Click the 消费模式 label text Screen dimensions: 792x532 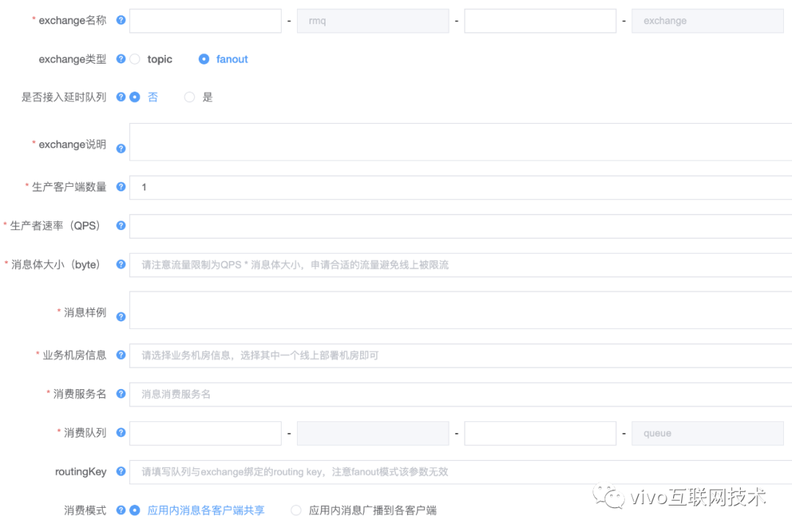pos(85,510)
